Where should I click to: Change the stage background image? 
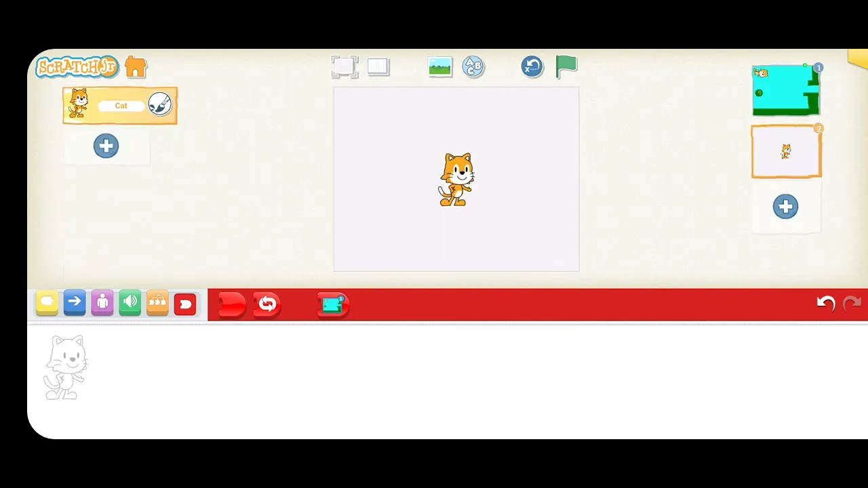tap(440, 66)
